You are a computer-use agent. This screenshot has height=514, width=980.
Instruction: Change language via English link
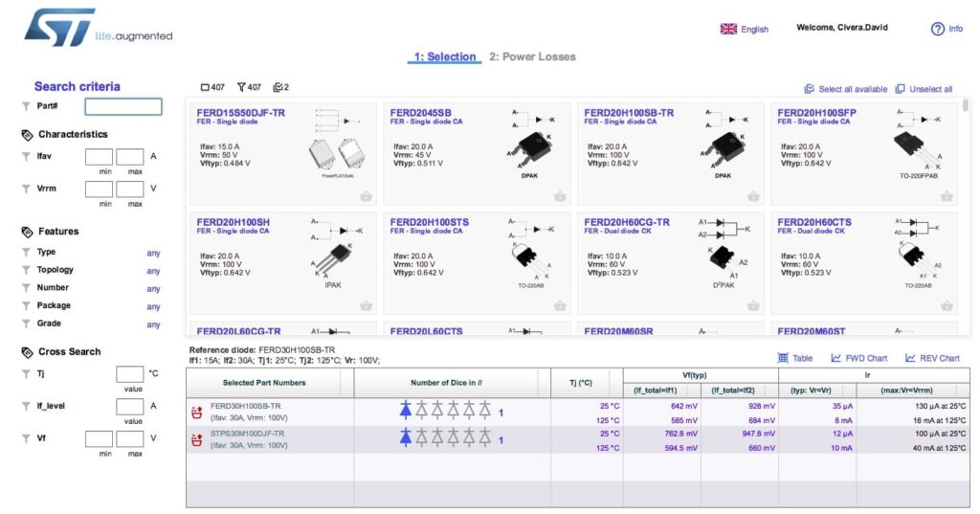[x=754, y=30]
